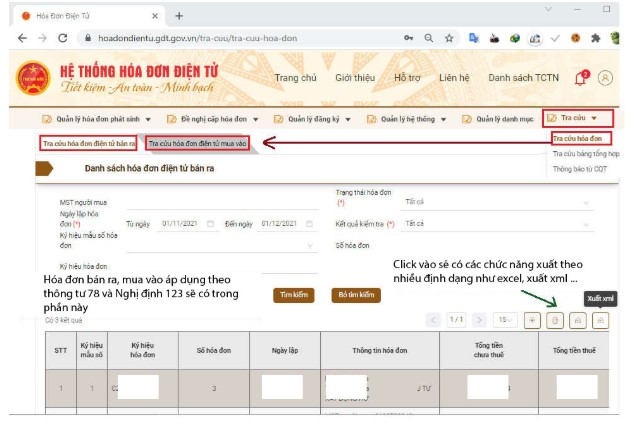
Task: Open the notification bell with badge
Action: tap(581, 78)
